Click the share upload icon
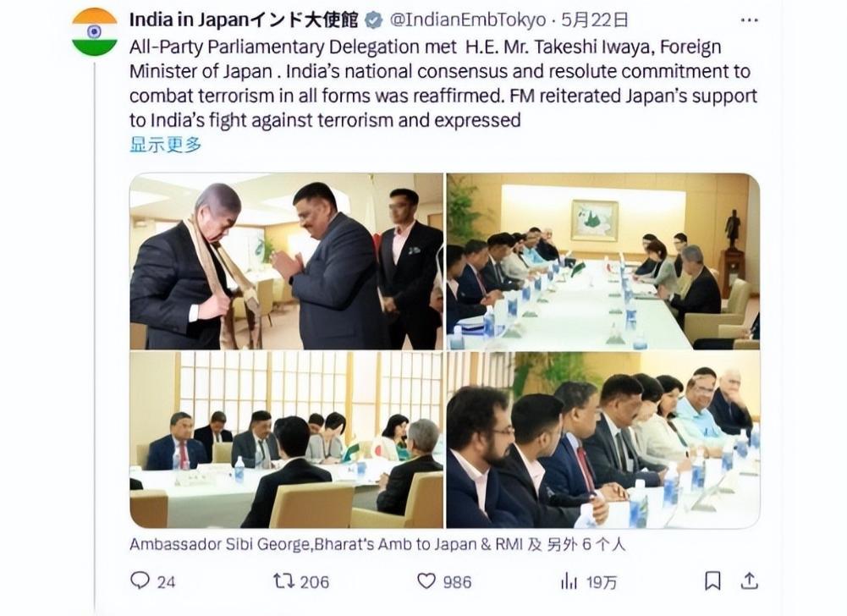847x616 pixels. tap(749, 580)
